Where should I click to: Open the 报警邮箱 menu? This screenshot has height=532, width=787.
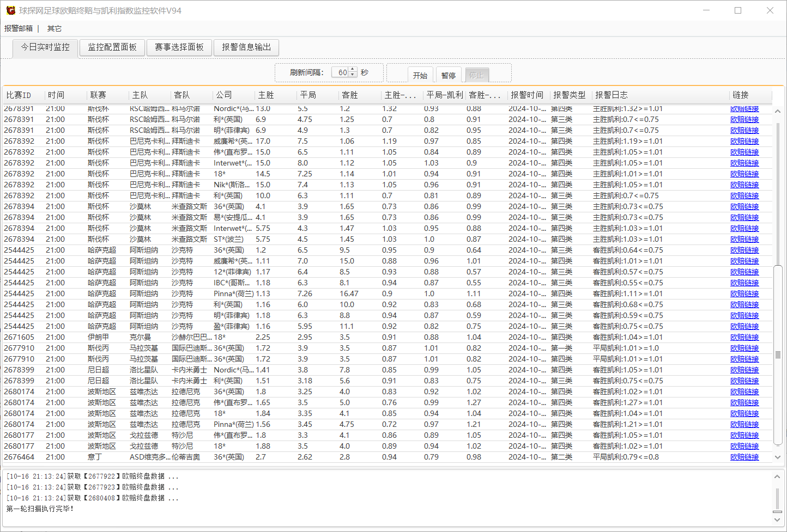click(19, 28)
